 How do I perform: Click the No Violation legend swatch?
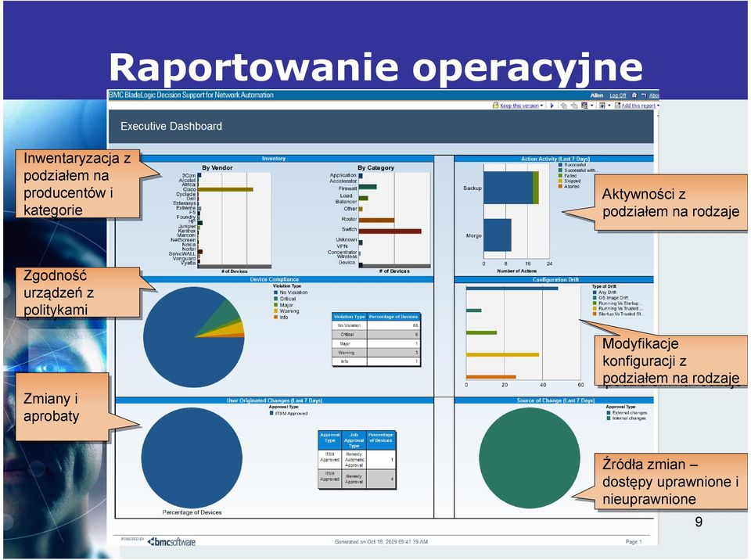(276, 293)
